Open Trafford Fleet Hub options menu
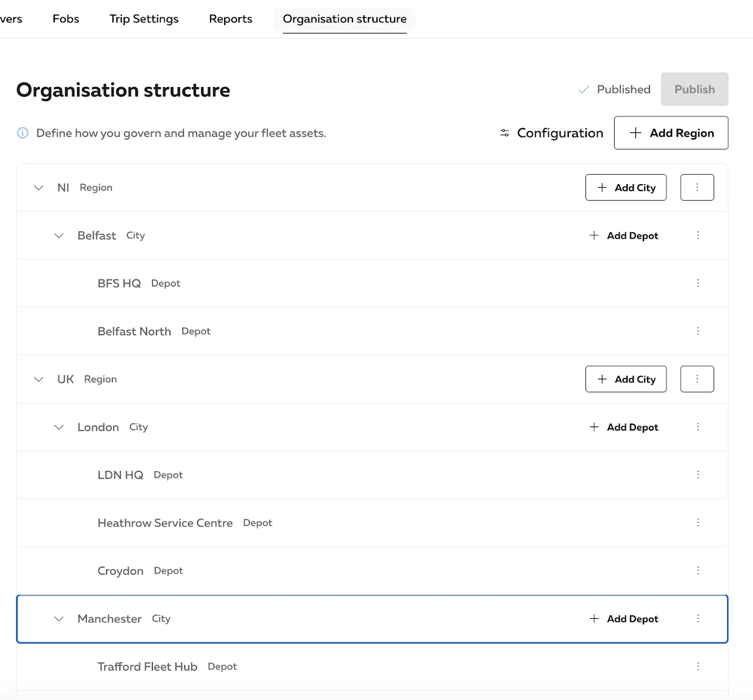The image size is (753, 700). (698, 666)
